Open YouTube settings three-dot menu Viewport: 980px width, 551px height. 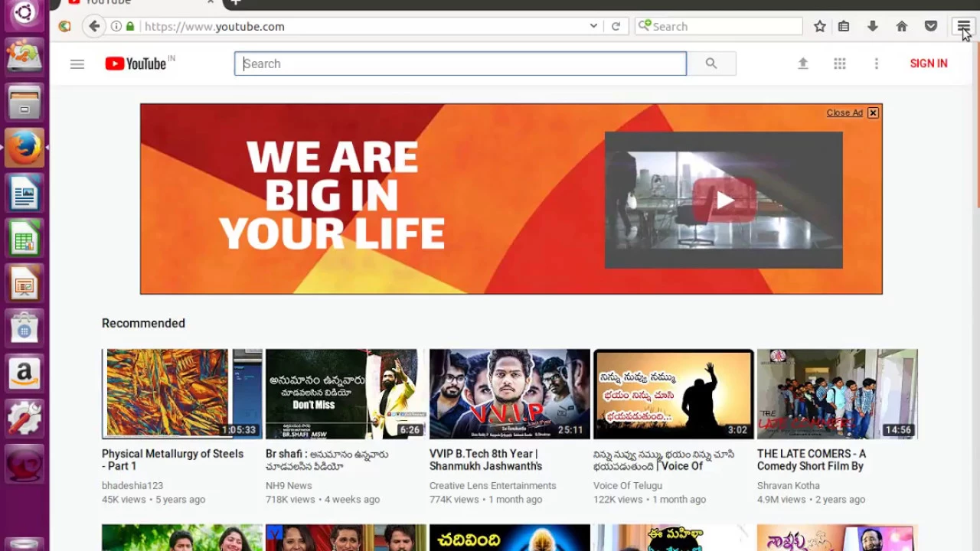[877, 64]
